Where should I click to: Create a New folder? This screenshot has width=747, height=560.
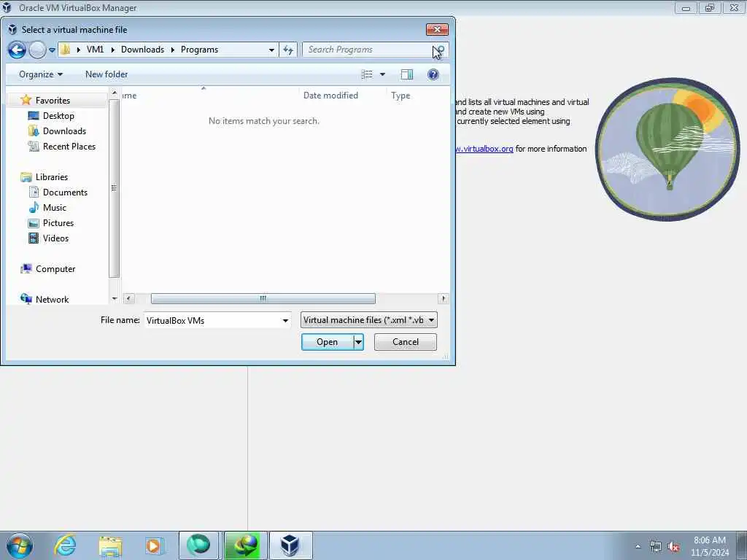coord(107,74)
